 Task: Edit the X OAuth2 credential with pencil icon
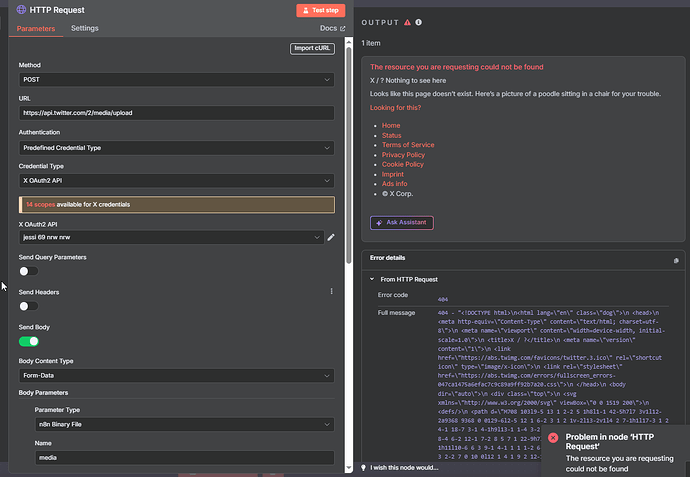331,237
